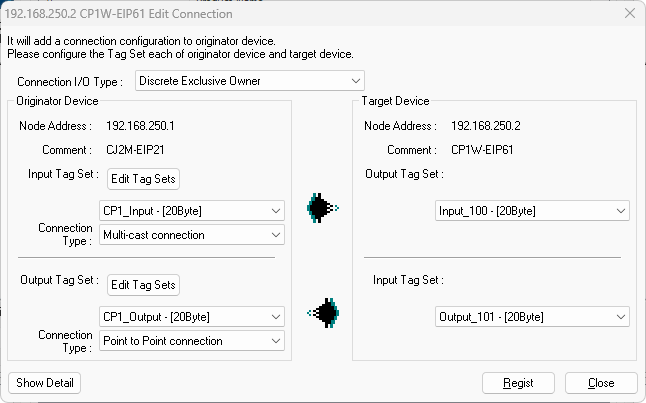646x403 pixels.
Task: Click Edit Tag Sets for Input Tag Set
Action: (x=143, y=179)
